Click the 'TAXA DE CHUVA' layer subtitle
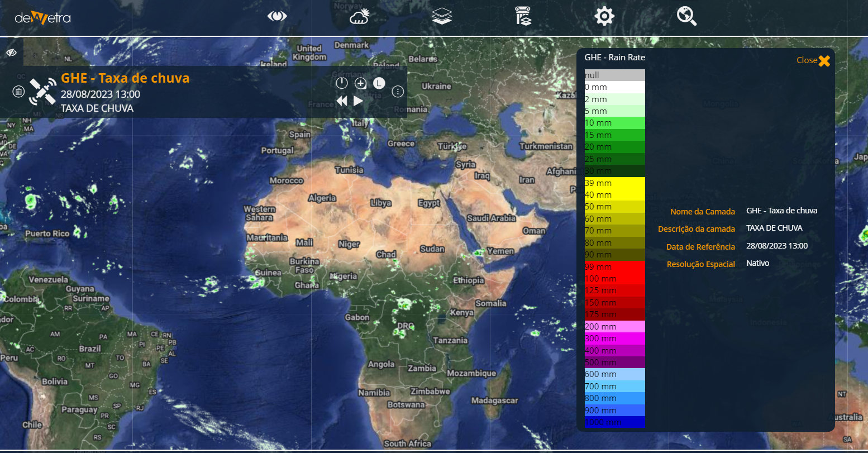The height and width of the screenshot is (453, 868). pos(97,108)
